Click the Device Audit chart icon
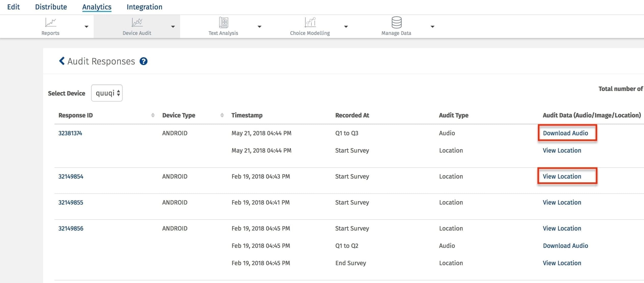Viewport: 644px width, 283px height. coord(137,22)
